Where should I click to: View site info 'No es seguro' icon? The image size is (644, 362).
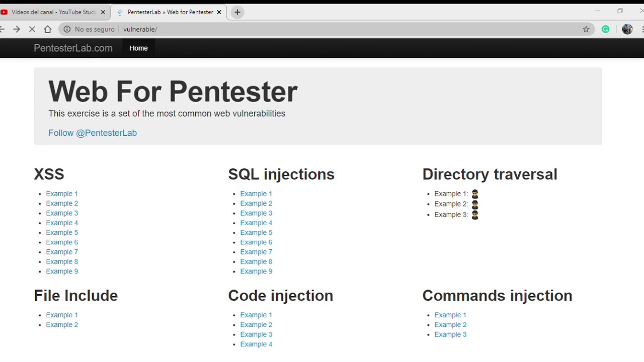click(67, 29)
